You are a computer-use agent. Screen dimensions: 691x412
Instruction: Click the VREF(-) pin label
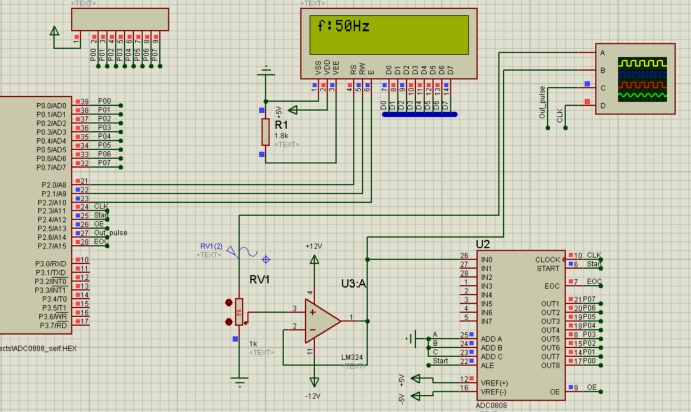point(494,392)
